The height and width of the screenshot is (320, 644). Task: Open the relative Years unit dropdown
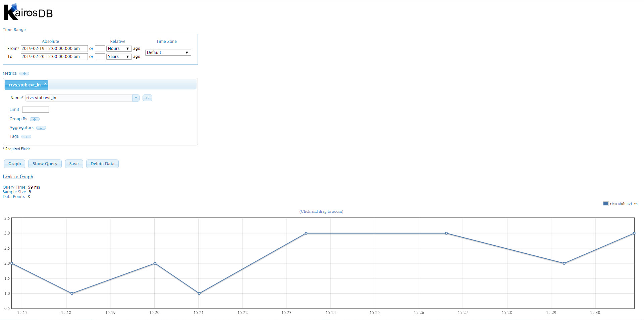point(119,56)
